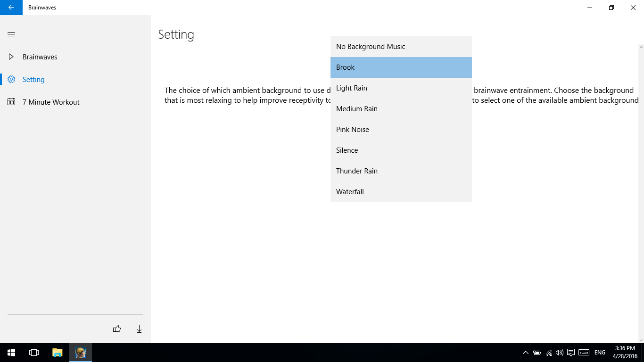Select Brook from the dropdown list
This screenshot has height=362, width=644.
pos(401,67)
